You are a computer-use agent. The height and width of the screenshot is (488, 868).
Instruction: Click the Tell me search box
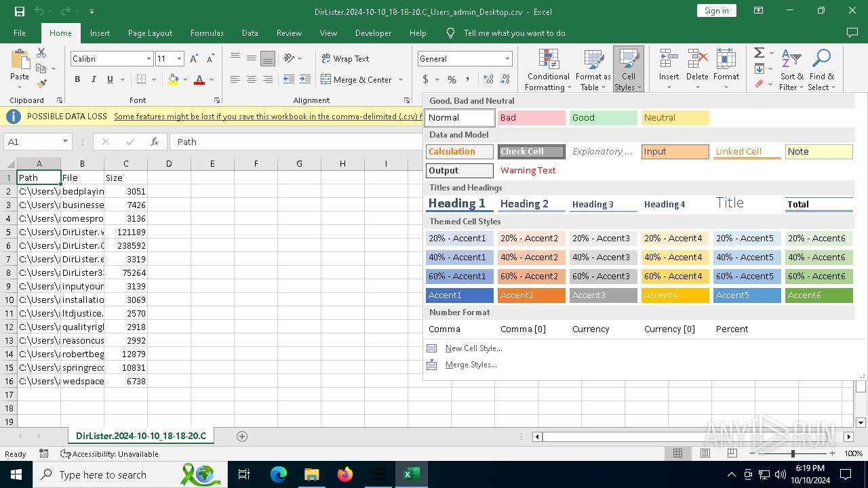(514, 33)
